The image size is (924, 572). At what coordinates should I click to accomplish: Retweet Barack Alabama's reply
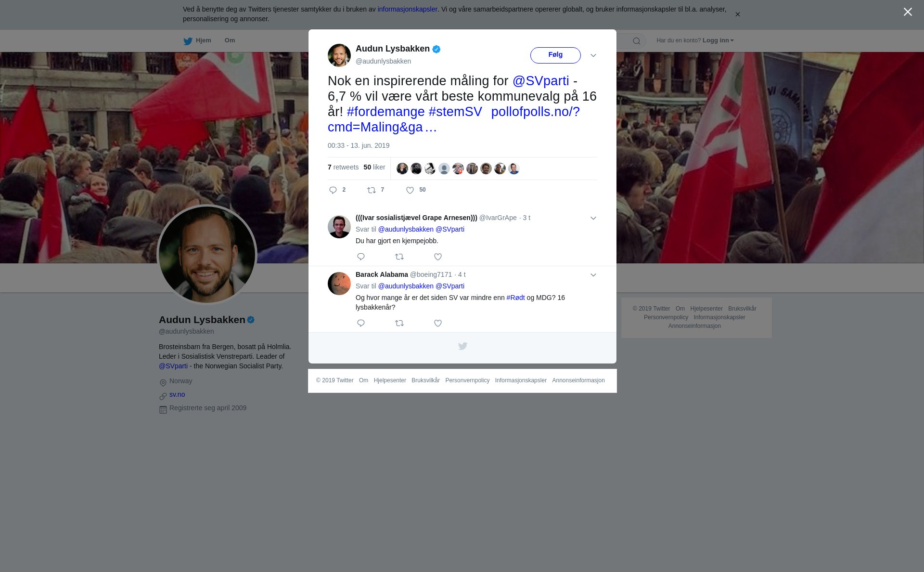pyautogui.click(x=399, y=323)
